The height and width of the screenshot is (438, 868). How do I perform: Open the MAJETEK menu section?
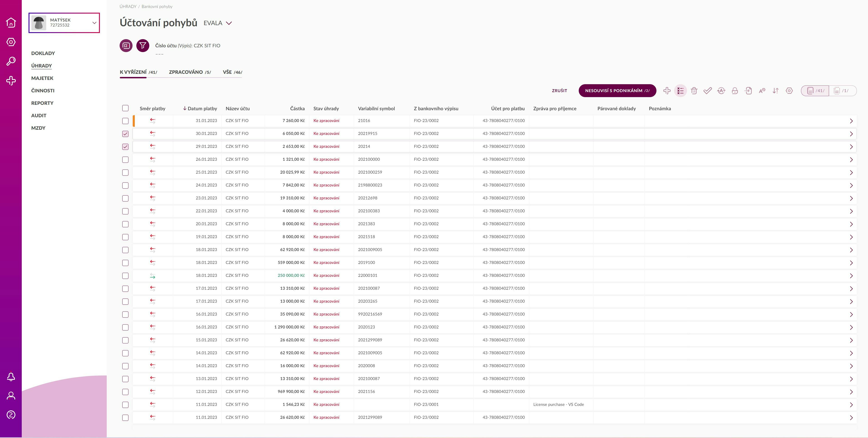pos(42,78)
